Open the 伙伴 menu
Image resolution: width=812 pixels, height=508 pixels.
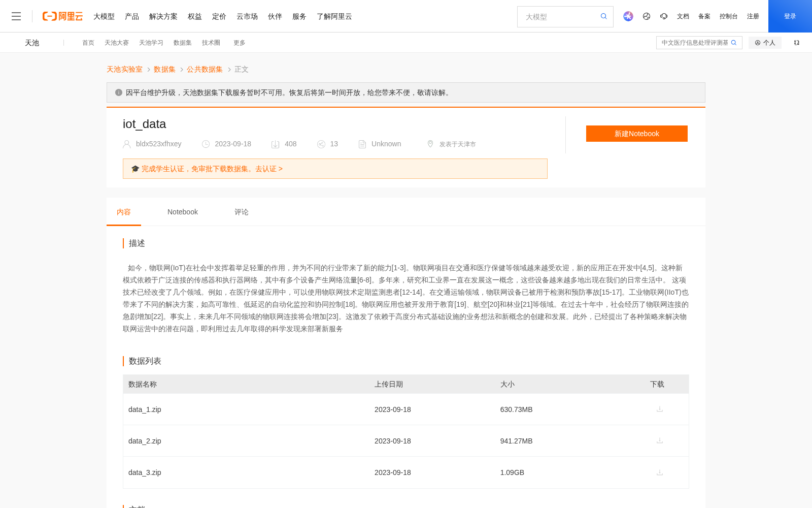275,16
